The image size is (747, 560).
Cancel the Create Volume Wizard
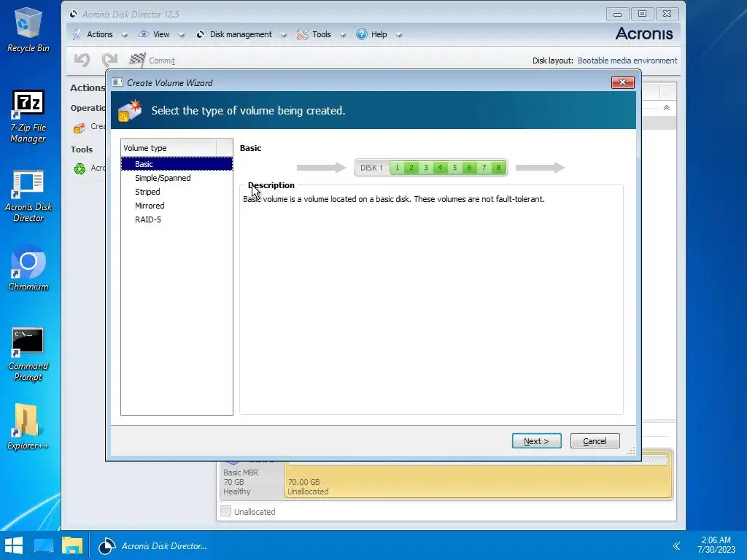pos(595,441)
